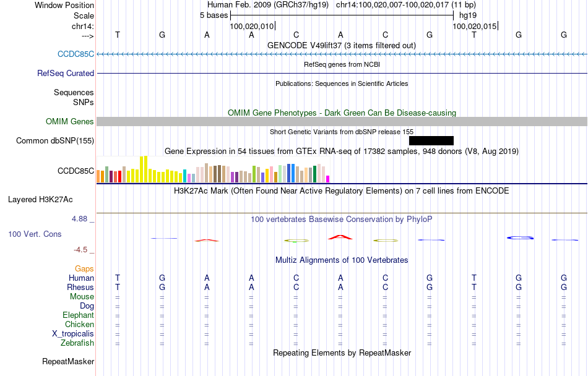This screenshot has height=376, width=588.
Task: Click the SNPs label under Sequences
Action: (x=84, y=102)
